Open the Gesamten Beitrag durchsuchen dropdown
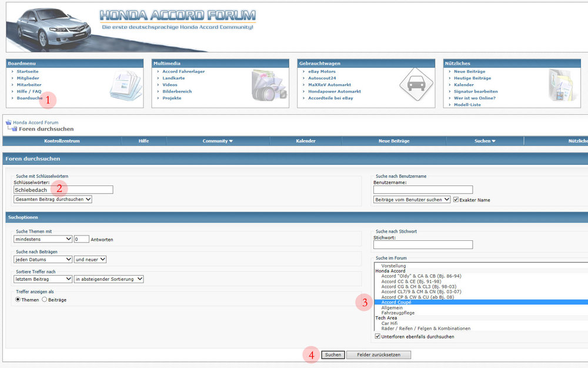Image resolution: width=588 pixels, height=368 pixels. click(53, 200)
